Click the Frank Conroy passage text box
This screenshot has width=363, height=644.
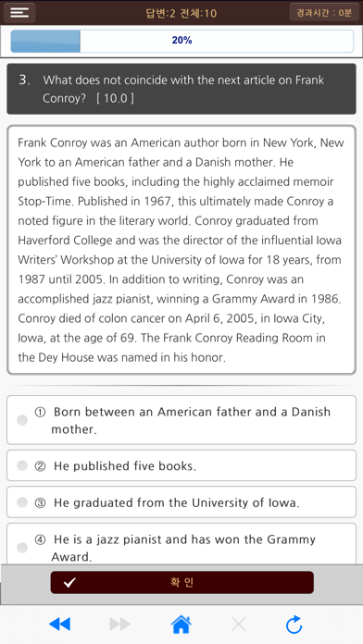click(x=181, y=250)
